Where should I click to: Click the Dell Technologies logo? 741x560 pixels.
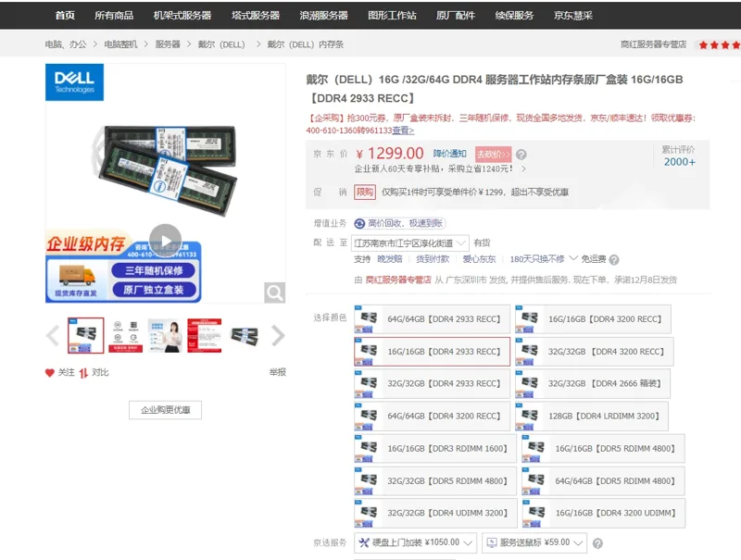74,82
